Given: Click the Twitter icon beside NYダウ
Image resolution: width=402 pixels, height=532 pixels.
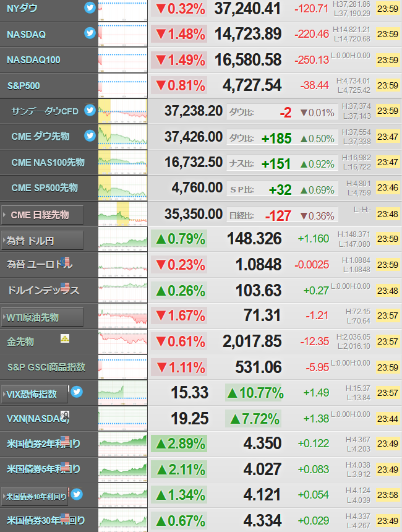Looking at the screenshot, I should click(x=90, y=7).
